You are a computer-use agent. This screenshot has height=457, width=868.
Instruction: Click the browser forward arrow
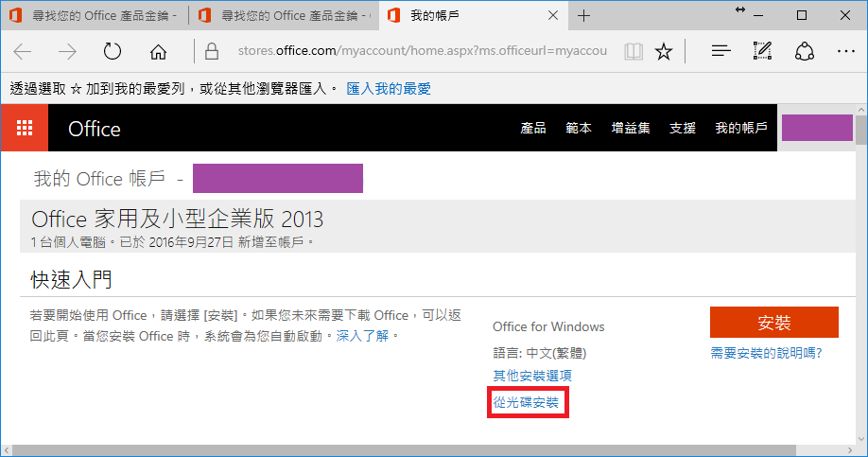coord(67,51)
